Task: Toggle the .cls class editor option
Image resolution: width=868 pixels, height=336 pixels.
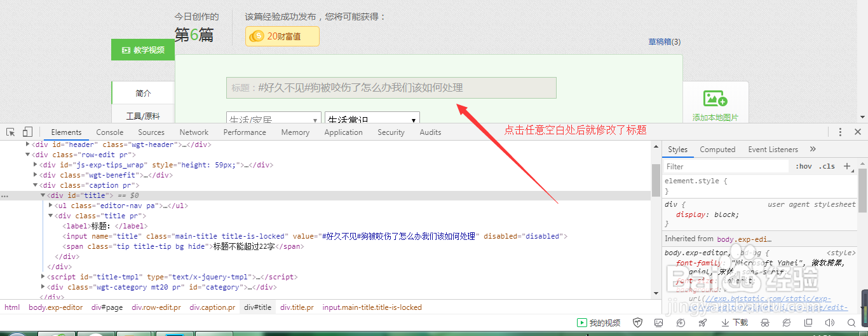Action: coord(827,166)
